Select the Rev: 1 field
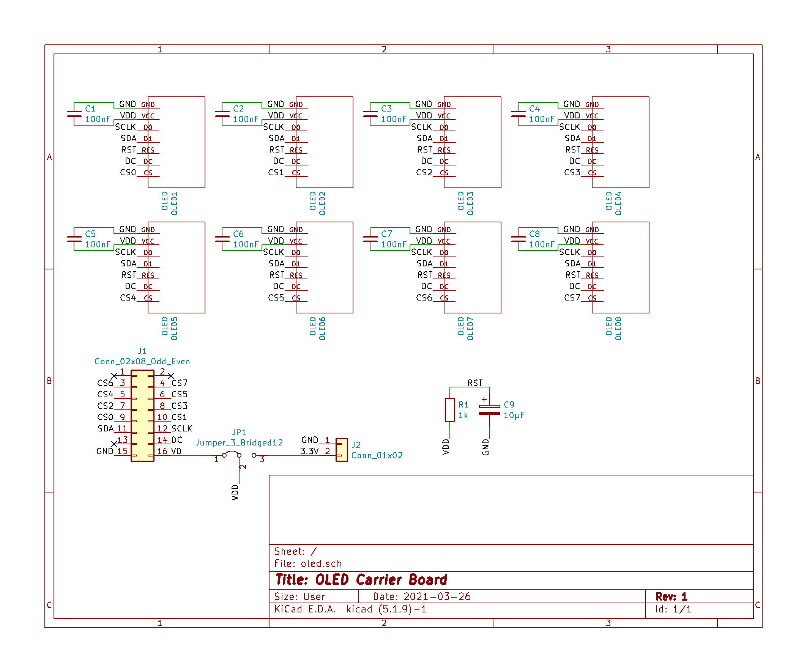 (x=671, y=596)
